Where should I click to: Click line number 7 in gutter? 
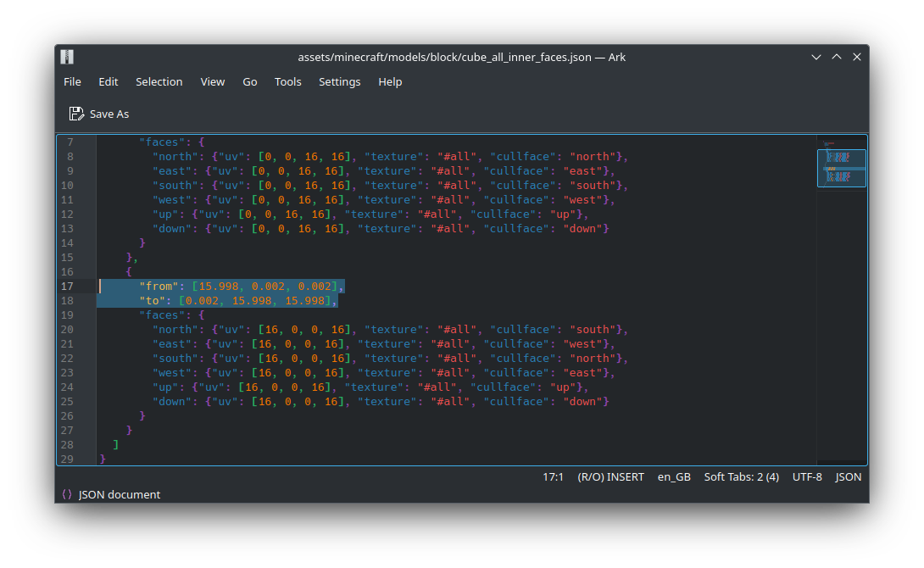(x=70, y=142)
